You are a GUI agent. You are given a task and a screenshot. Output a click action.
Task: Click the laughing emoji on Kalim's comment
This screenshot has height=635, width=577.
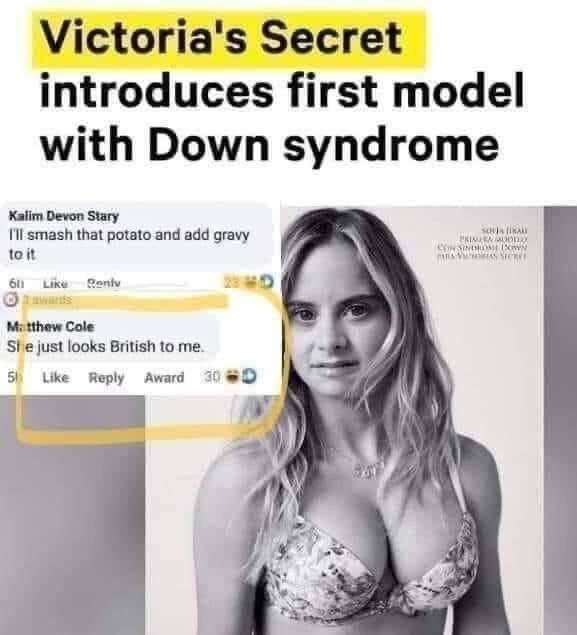[x=253, y=281]
